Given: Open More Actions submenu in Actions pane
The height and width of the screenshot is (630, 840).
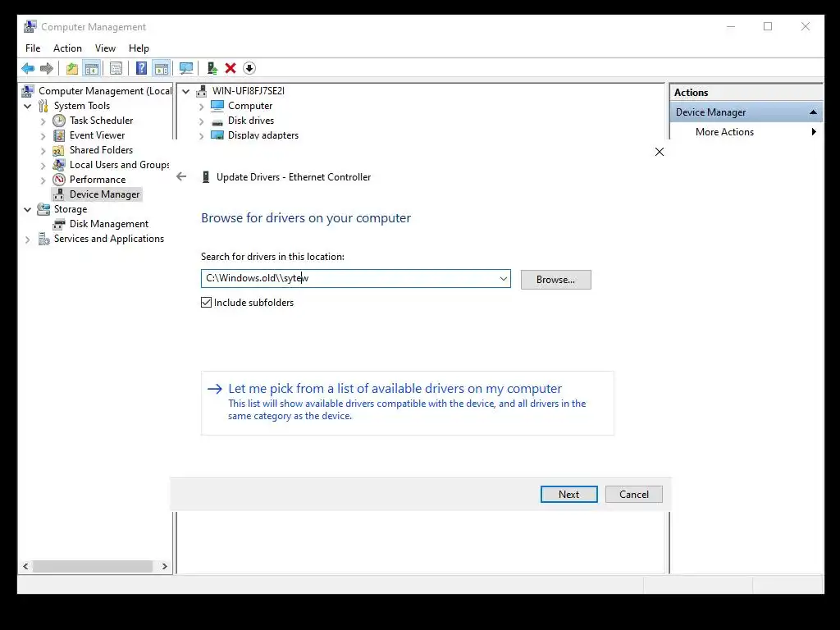Looking at the screenshot, I should coord(746,132).
